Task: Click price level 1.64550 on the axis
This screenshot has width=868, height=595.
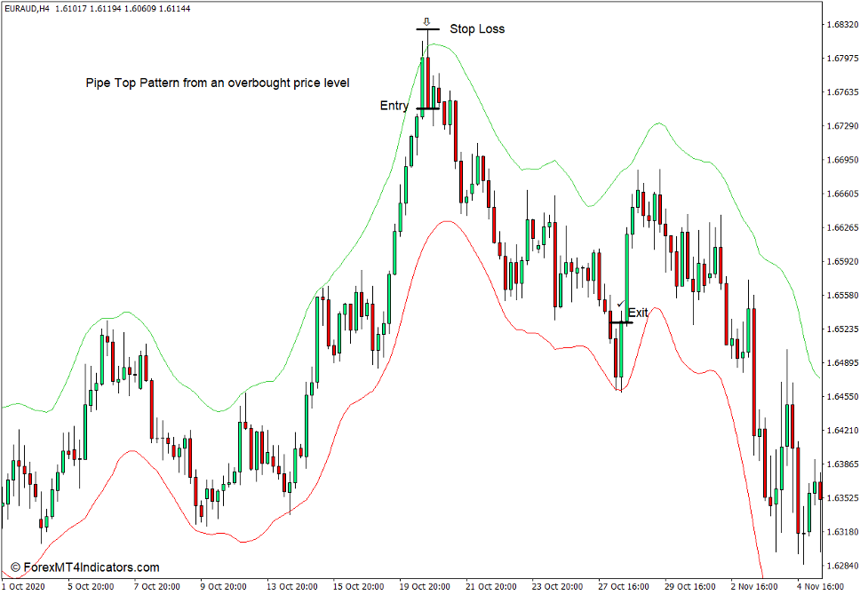Action: [x=842, y=396]
